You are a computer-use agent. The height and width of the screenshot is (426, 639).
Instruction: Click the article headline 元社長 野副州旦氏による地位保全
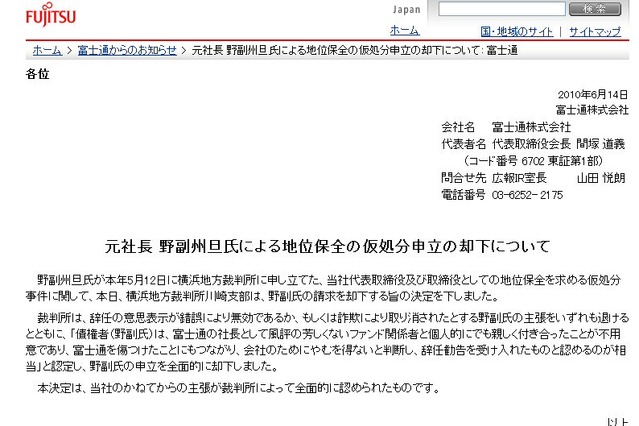tap(327, 246)
